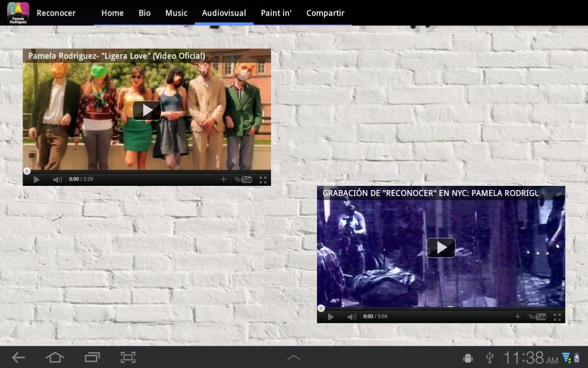Tap the Android home button
Screen dimensions: 588x368
55,357
